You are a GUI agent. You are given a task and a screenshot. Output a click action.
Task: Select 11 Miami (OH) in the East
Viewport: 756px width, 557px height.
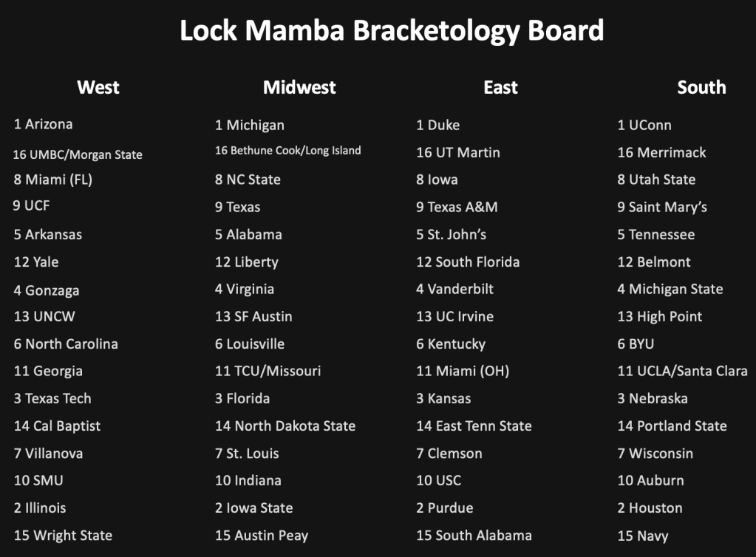[x=463, y=371]
